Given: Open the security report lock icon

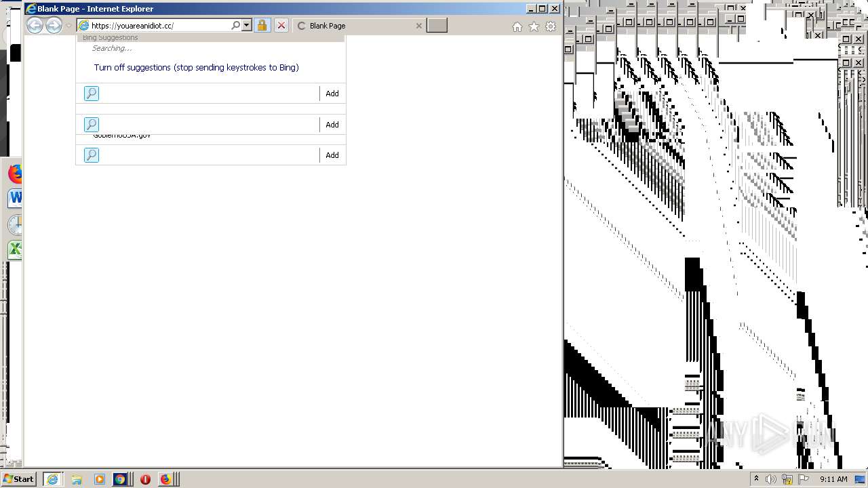Looking at the screenshot, I should 262,26.
